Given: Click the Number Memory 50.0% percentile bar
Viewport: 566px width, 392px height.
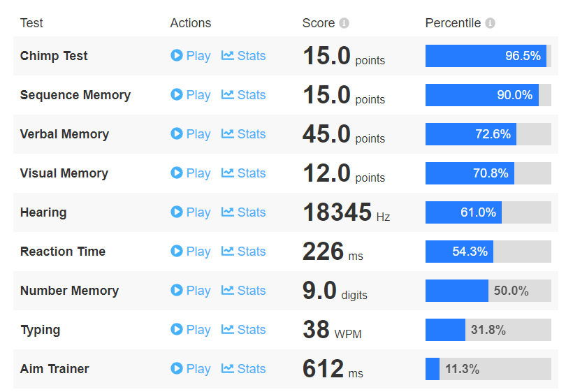Looking at the screenshot, I should [488, 291].
